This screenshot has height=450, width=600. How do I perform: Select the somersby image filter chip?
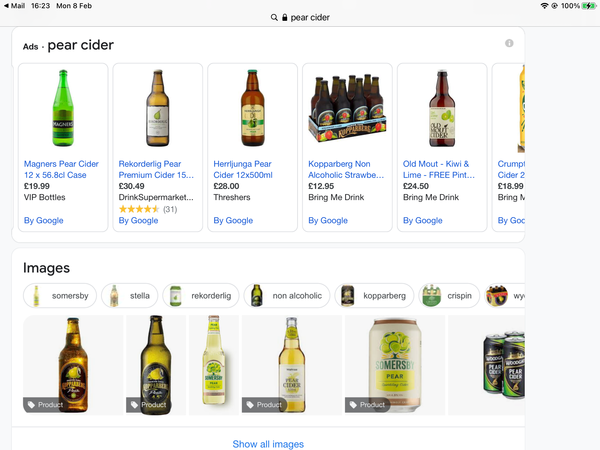pos(60,296)
